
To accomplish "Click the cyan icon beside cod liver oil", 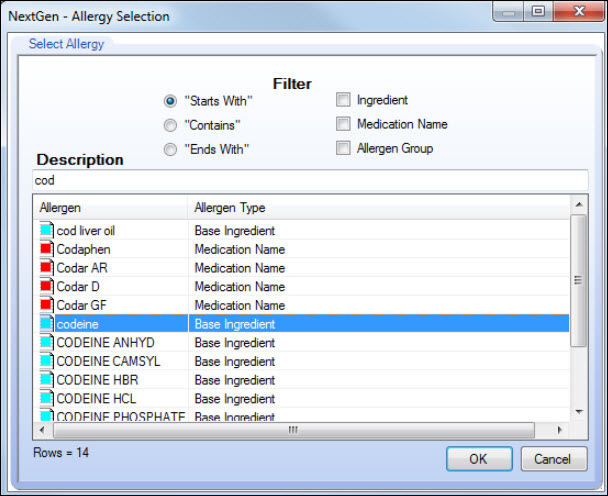I will click(x=46, y=230).
